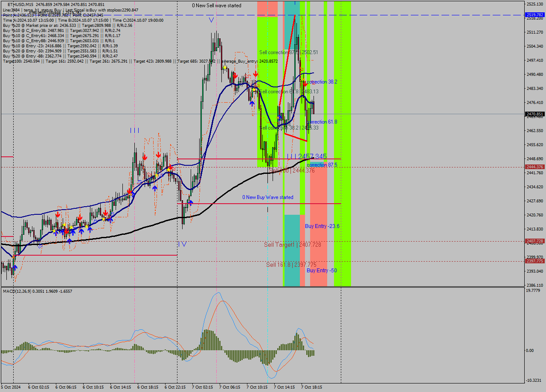Click the '6 Oct 18:15' time axis label
Screen dimensions: 546x392
[148, 387]
